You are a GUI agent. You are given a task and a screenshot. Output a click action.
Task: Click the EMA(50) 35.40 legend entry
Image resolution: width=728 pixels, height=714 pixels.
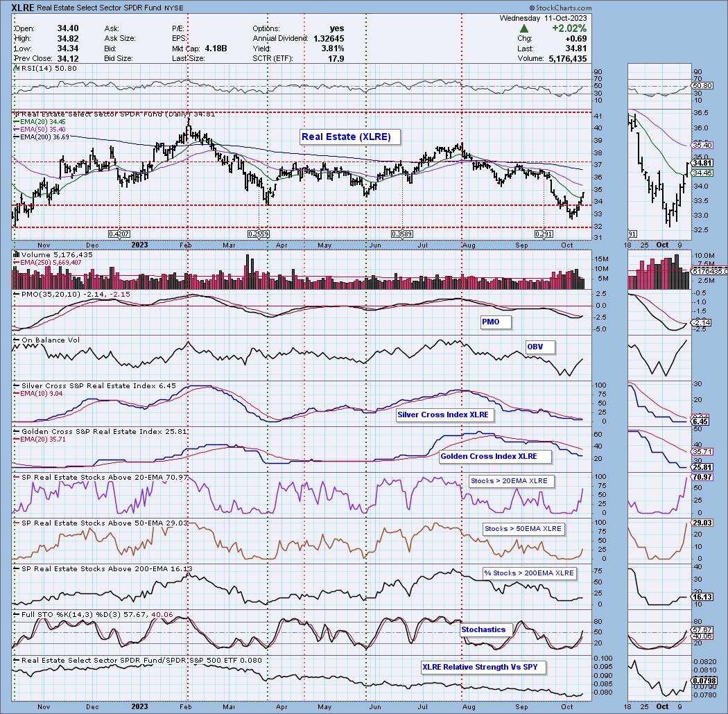tap(42, 129)
